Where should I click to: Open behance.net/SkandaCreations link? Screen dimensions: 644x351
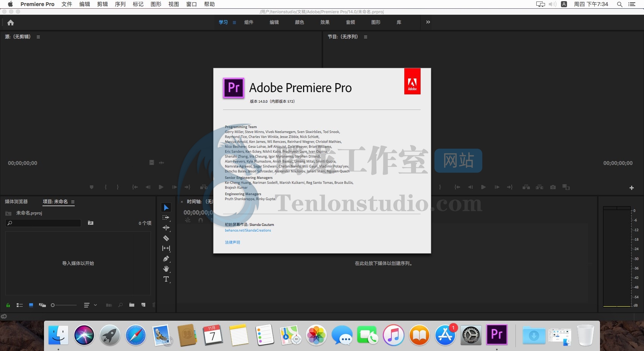click(x=248, y=230)
